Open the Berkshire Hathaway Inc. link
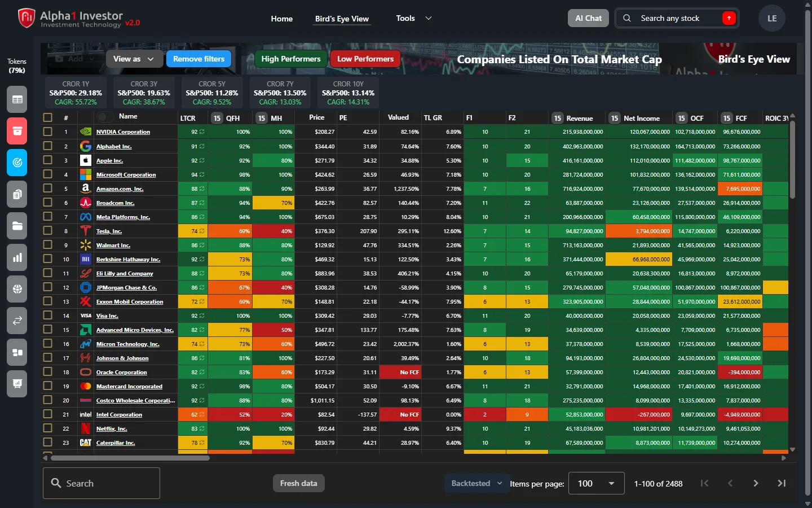 [x=128, y=260]
